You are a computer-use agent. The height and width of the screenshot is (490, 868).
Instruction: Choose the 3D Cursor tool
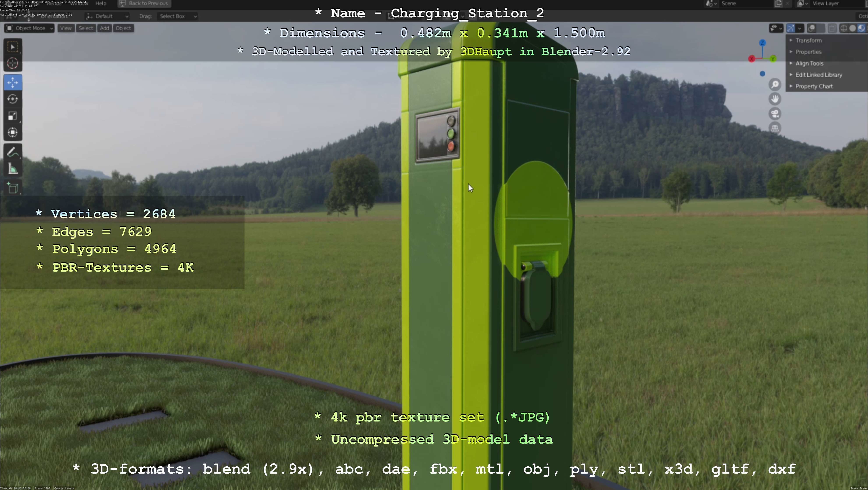pyautogui.click(x=13, y=63)
